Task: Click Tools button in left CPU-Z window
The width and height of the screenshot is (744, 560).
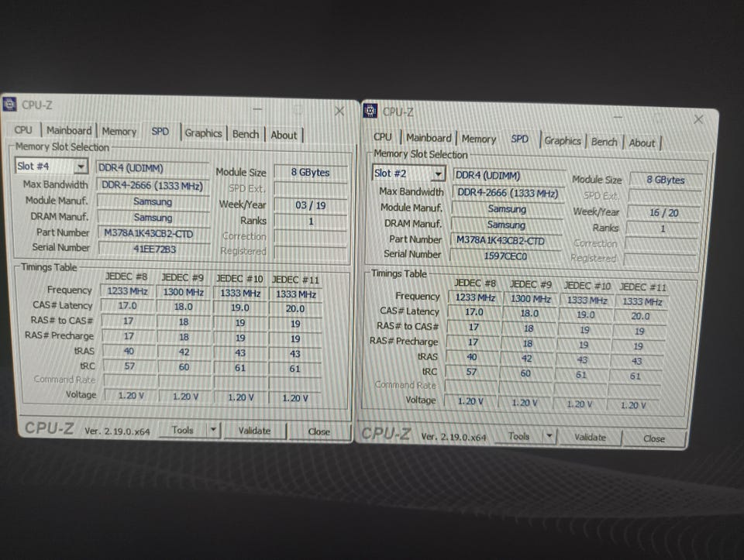Action: coord(183,430)
